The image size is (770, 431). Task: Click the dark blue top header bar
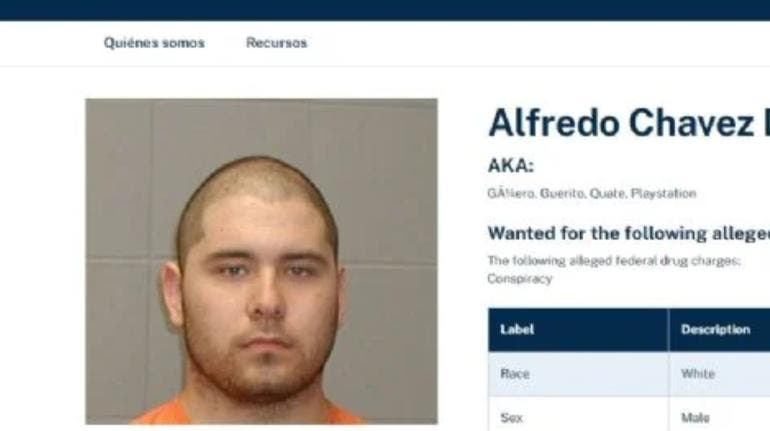385,10
